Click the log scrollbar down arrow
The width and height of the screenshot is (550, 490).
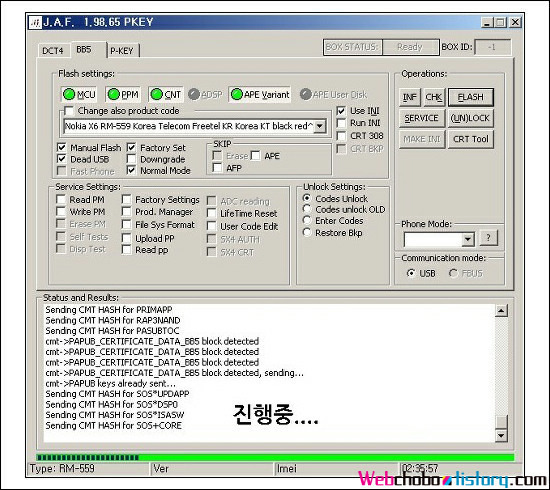pyautogui.click(x=501, y=436)
